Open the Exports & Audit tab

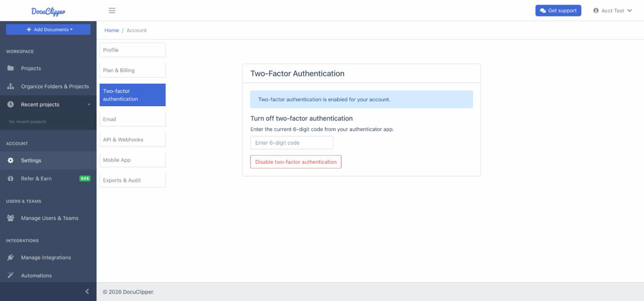pyautogui.click(x=133, y=180)
